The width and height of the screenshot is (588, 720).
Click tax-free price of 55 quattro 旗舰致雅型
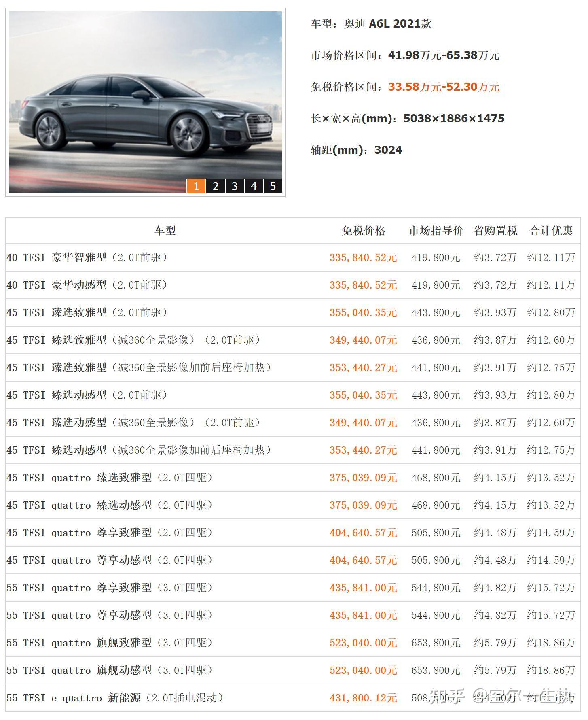pyautogui.click(x=363, y=643)
